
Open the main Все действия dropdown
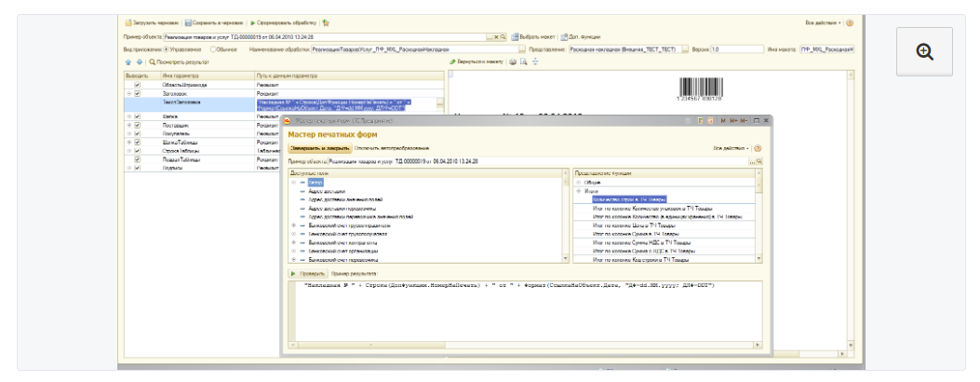[x=824, y=22]
